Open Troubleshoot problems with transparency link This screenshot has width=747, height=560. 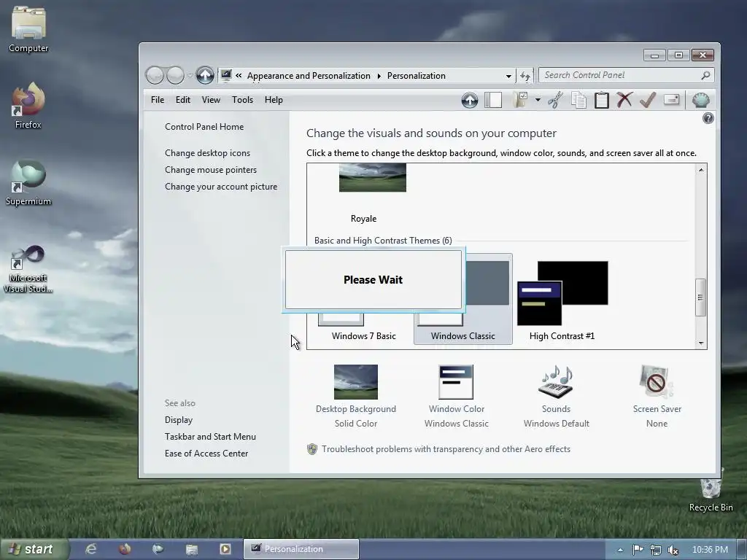point(446,448)
